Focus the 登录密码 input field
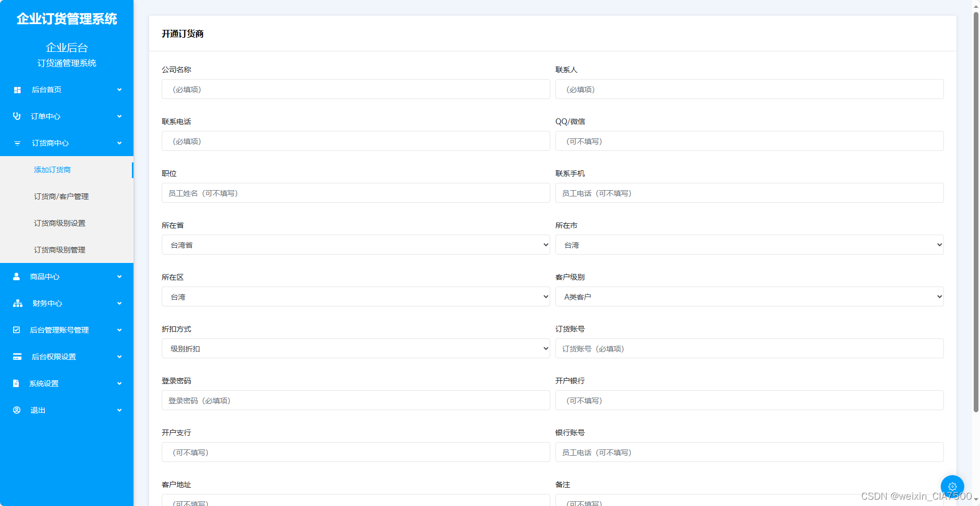Screen dimensions: 980x506 [356, 400]
